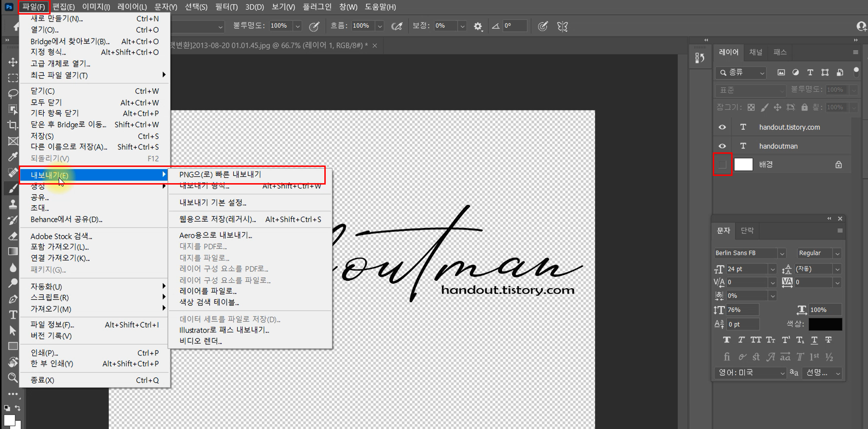Screen dimensions: 868x429
Task: Expand the Regular font style dropdown
Action: click(x=837, y=253)
